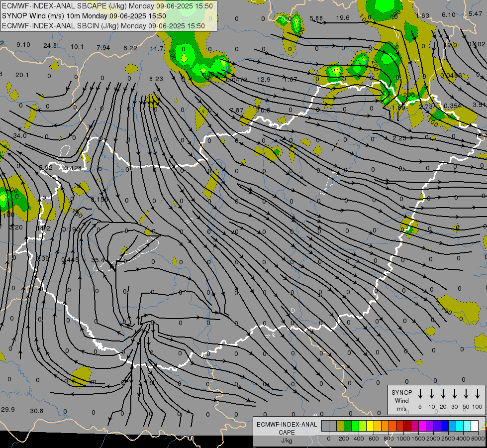Viewport: 487px width, 448px height.
Task: Pick the pure yellow swatch in the CAPE legend
Action: pos(370,426)
